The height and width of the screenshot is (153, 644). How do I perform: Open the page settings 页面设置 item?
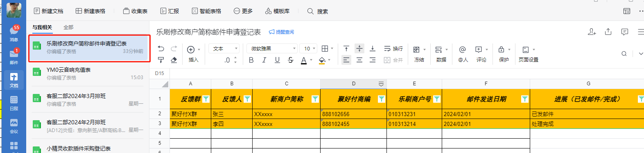pyautogui.click(x=529, y=54)
